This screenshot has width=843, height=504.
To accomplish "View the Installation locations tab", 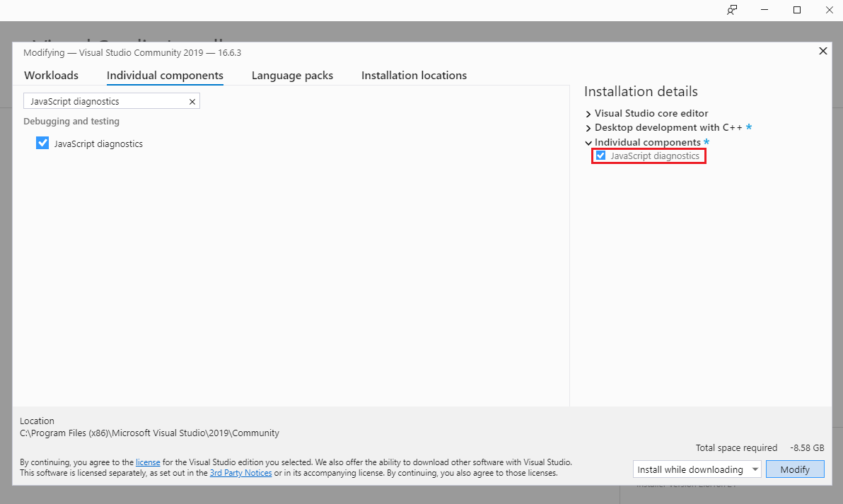I will pos(414,75).
